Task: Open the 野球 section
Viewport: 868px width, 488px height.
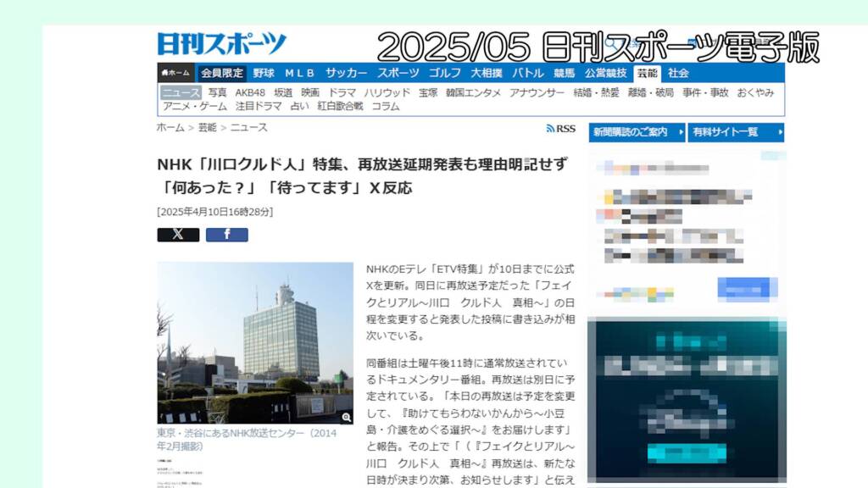Action: [x=264, y=73]
